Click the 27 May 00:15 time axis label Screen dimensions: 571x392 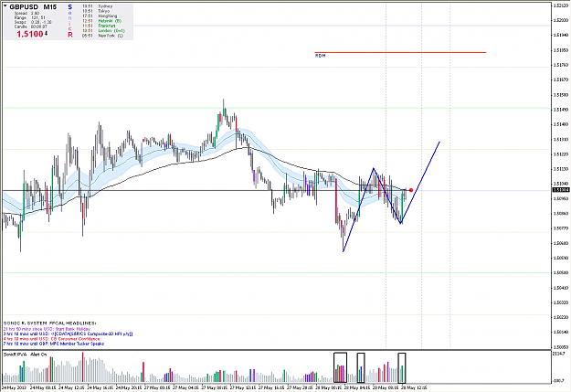coord(158,387)
